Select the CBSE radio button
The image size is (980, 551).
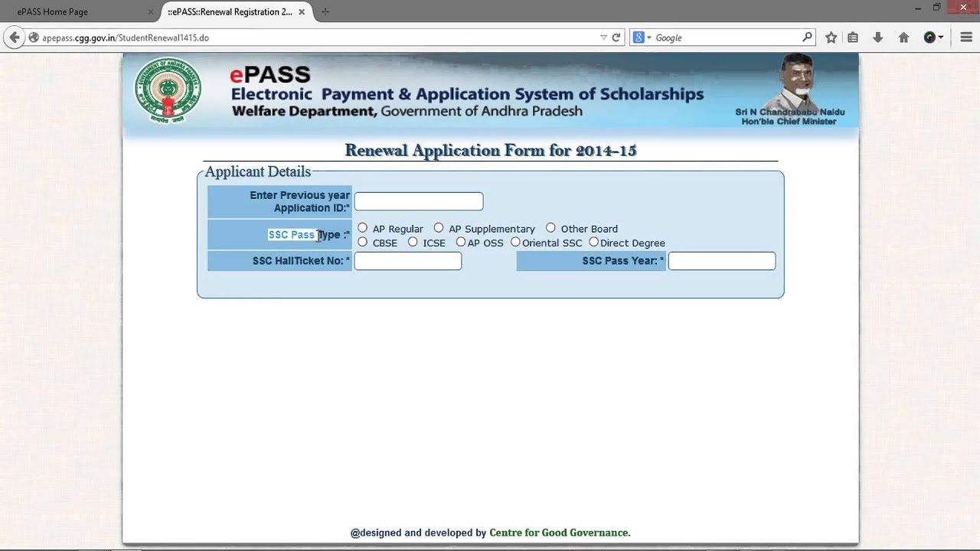[363, 242]
